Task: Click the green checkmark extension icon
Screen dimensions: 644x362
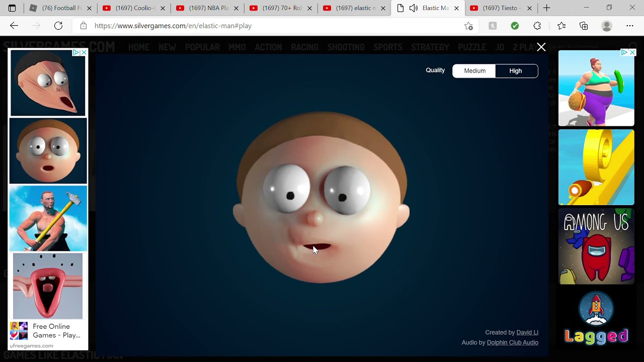Action: pyautogui.click(x=515, y=26)
